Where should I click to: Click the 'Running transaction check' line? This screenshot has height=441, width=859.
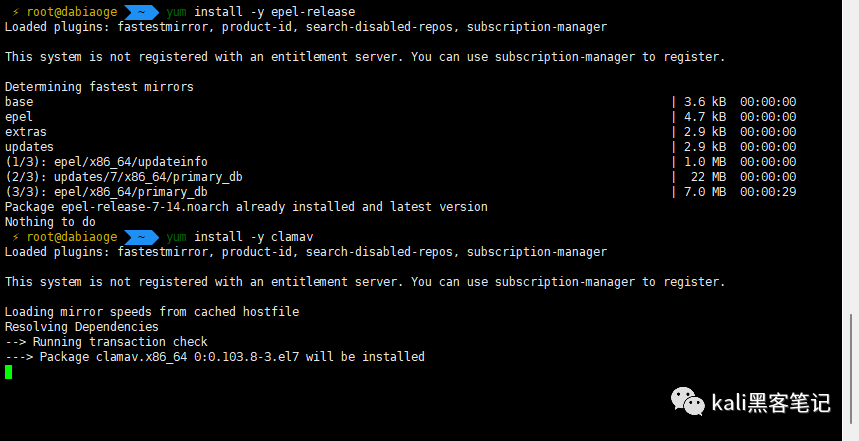tap(106, 342)
